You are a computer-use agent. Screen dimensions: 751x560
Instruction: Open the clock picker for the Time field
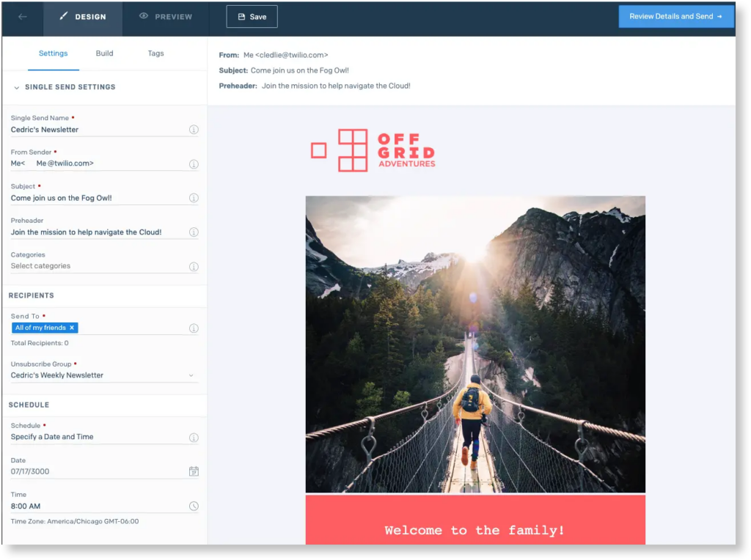point(194,506)
